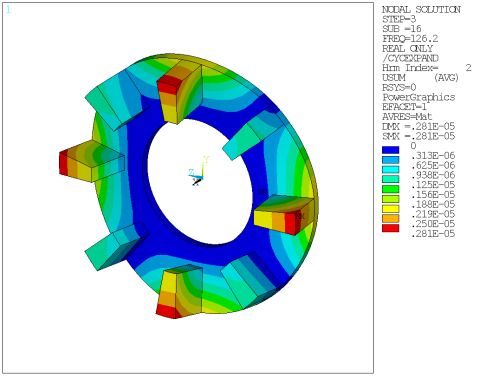Screen dimensions: 500x376
Task: Click the 'STEP=3' text
Action: [399, 19]
